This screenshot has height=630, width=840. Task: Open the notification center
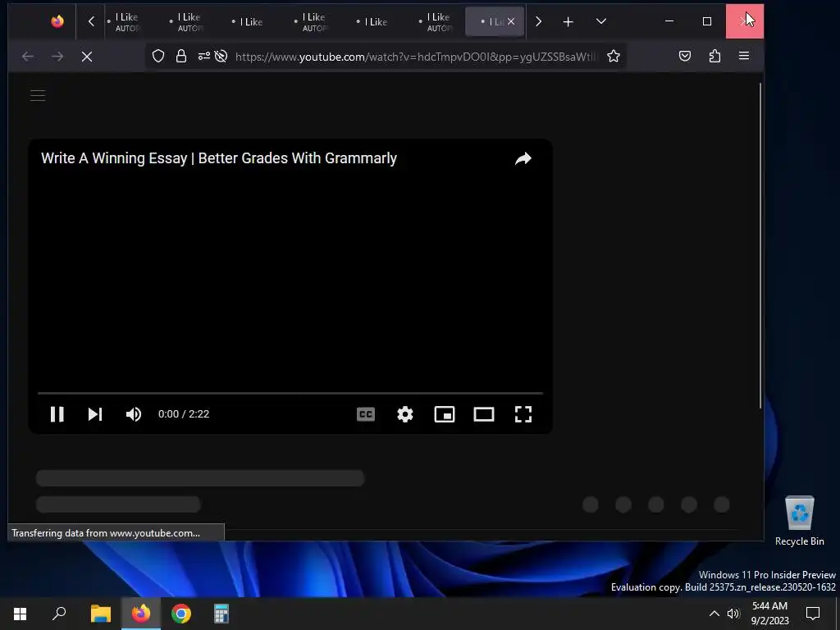coord(813,614)
